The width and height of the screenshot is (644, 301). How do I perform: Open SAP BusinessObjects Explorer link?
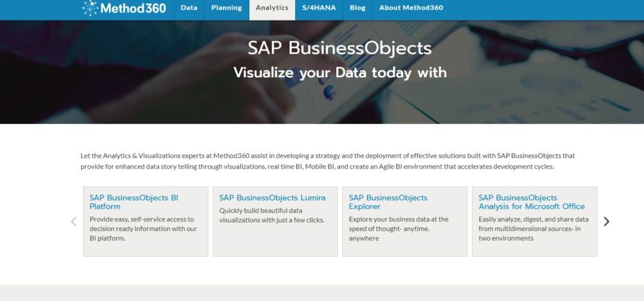click(388, 202)
